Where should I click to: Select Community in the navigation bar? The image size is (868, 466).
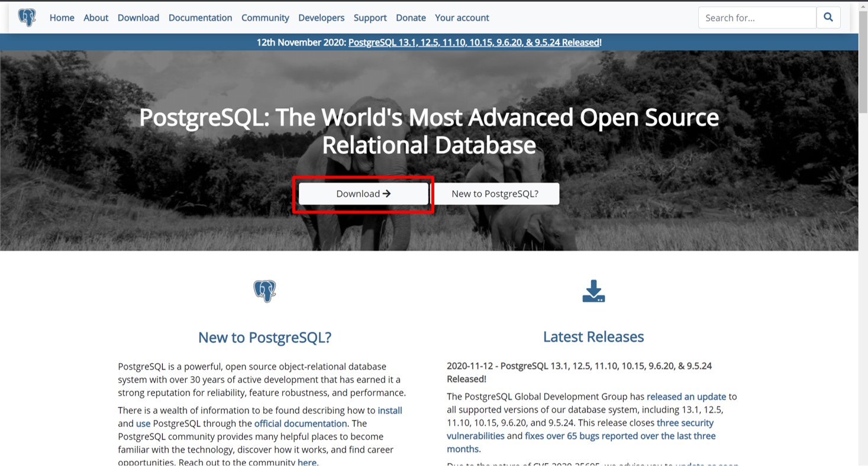[x=265, y=18]
